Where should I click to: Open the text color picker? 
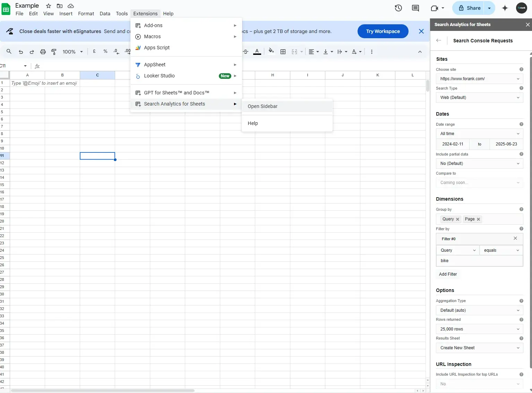257,51
